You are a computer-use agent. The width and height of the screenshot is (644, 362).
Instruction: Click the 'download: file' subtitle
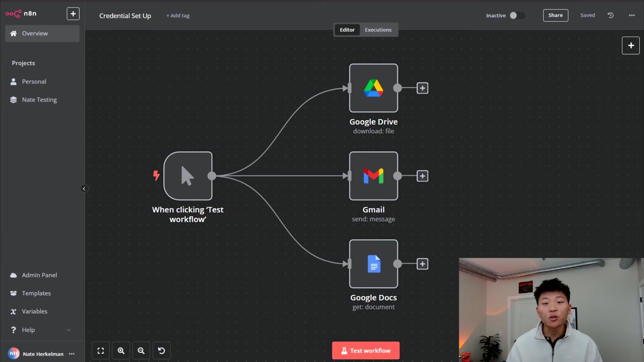(x=374, y=131)
